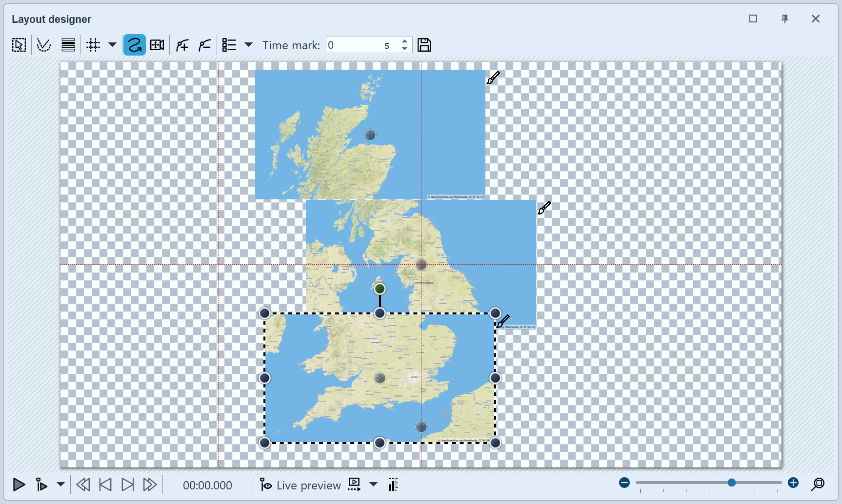Image resolution: width=842 pixels, height=504 pixels.
Task: Add a new keyframe marker
Action: coord(181,44)
